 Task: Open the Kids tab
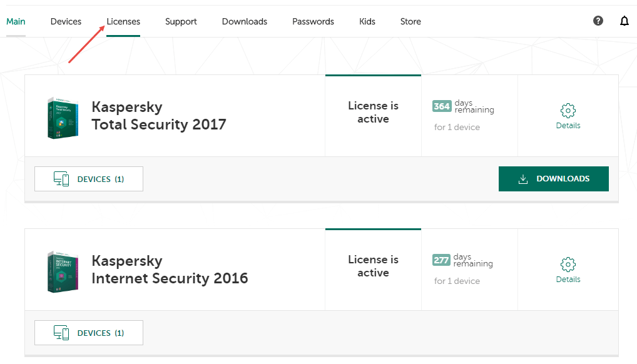tap(367, 21)
